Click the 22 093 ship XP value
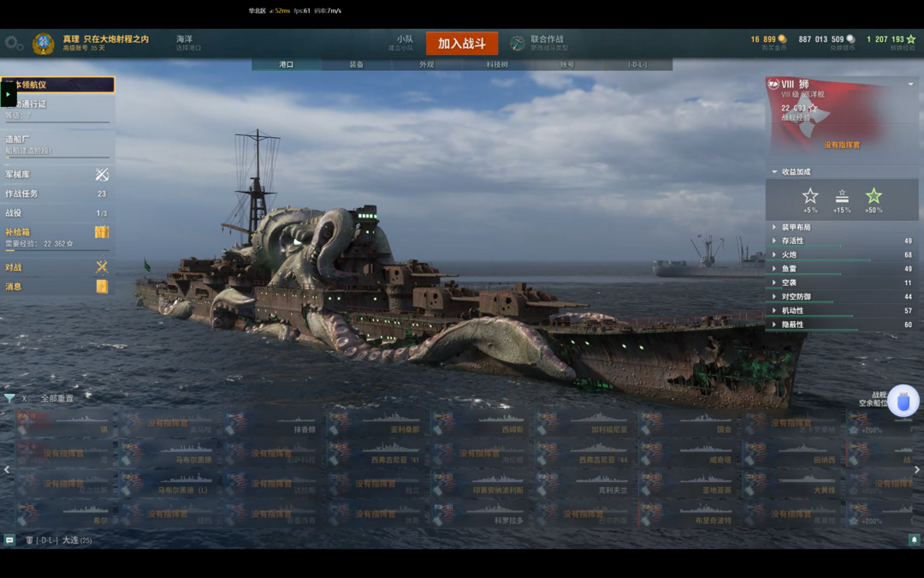Screen dimensions: 924x578 [x=793, y=108]
